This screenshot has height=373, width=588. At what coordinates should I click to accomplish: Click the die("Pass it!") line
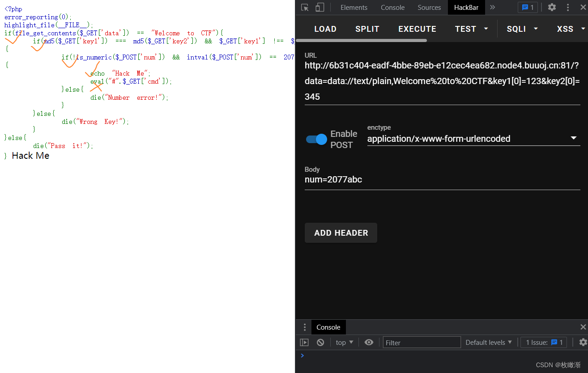63,146
